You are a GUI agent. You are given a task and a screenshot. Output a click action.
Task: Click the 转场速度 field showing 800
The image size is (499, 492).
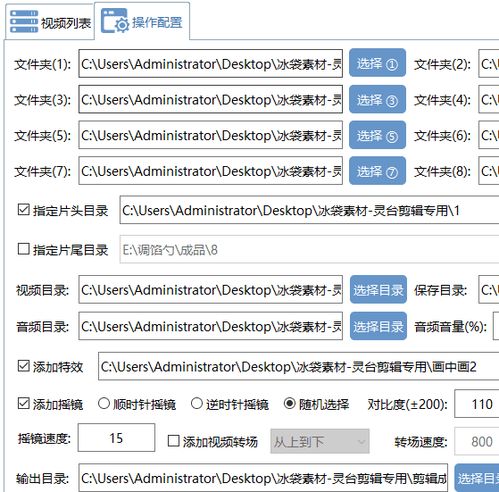pyautogui.click(x=477, y=442)
